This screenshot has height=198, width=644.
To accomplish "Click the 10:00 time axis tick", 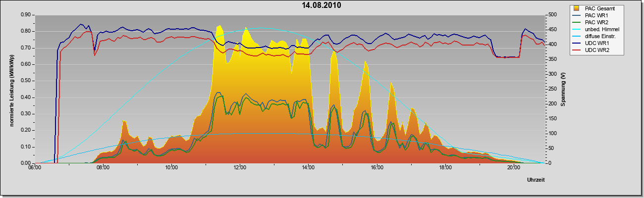I will [x=171, y=167].
